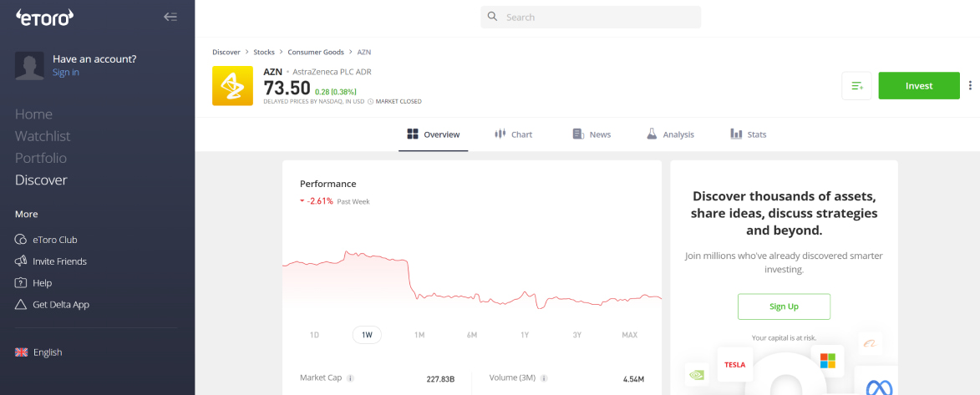Open eToro Club link text
Screen dimensions: 980x395
point(55,240)
